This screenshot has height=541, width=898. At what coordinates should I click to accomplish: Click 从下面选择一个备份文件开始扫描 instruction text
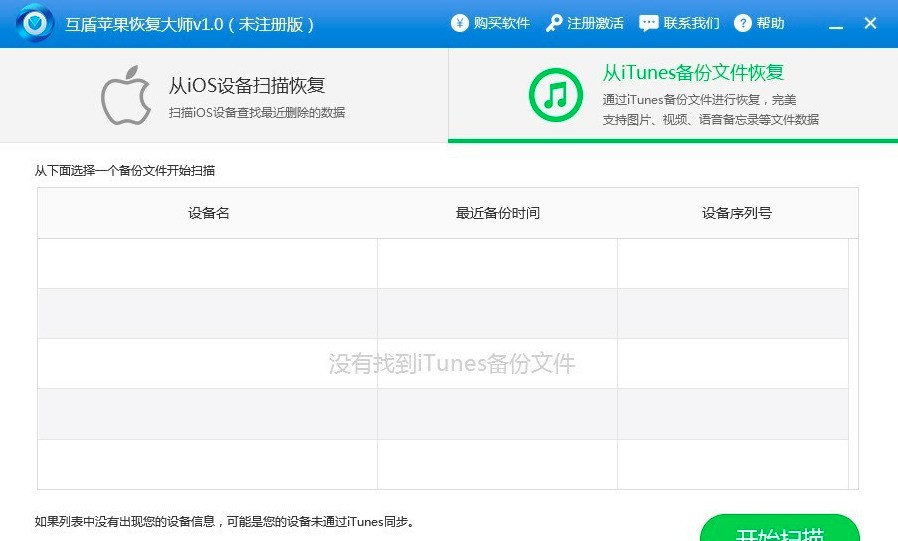(125, 171)
